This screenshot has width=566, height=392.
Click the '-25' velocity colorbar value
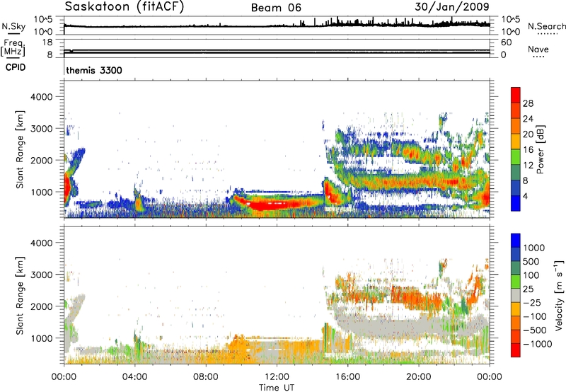532,303
